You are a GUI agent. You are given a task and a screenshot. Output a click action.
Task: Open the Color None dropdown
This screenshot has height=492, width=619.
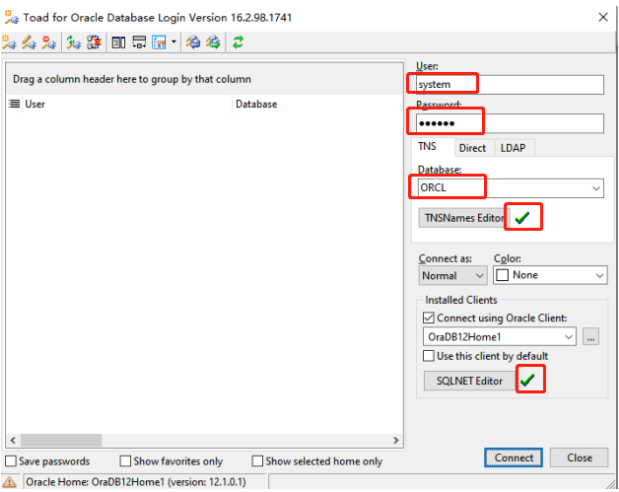click(x=600, y=275)
